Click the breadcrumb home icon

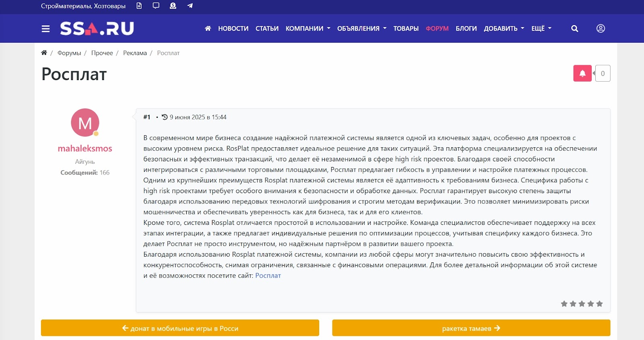[44, 53]
